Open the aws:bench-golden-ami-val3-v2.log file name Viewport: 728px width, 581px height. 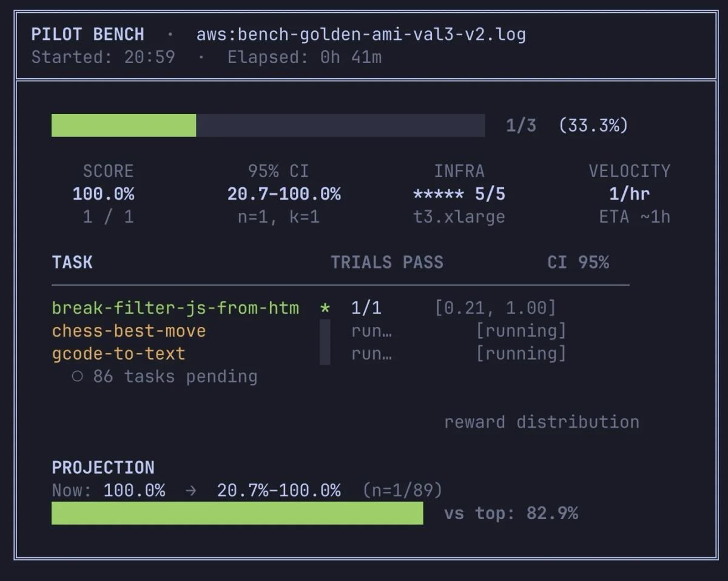[x=360, y=34]
